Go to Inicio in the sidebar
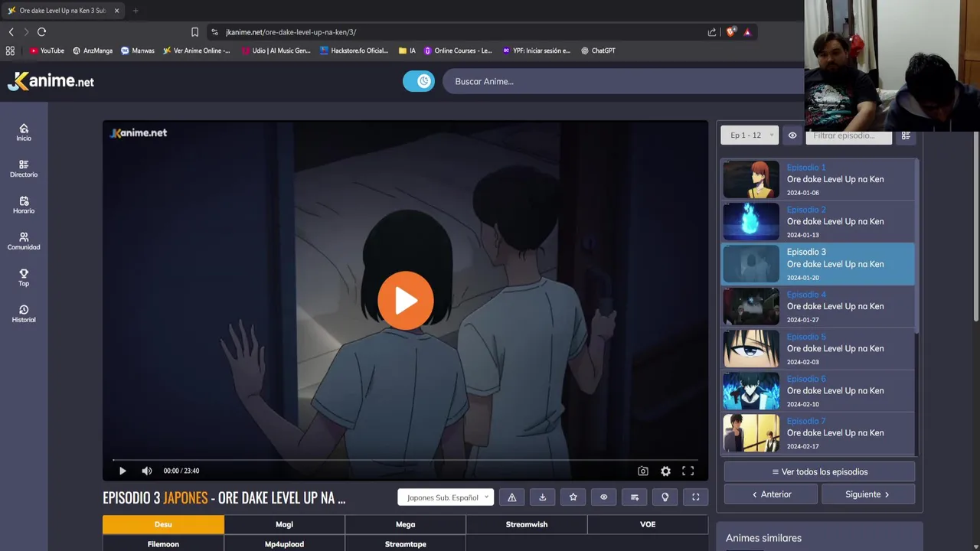 click(24, 132)
